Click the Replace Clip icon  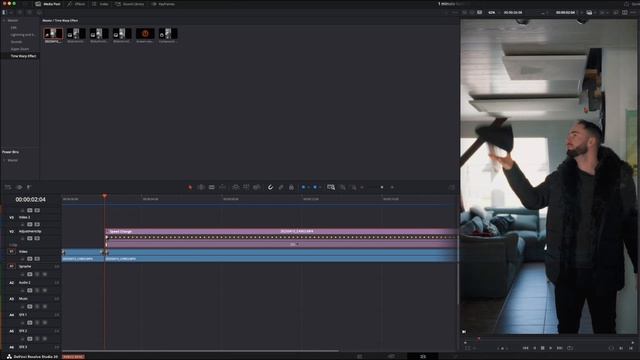tap(257, 187)
